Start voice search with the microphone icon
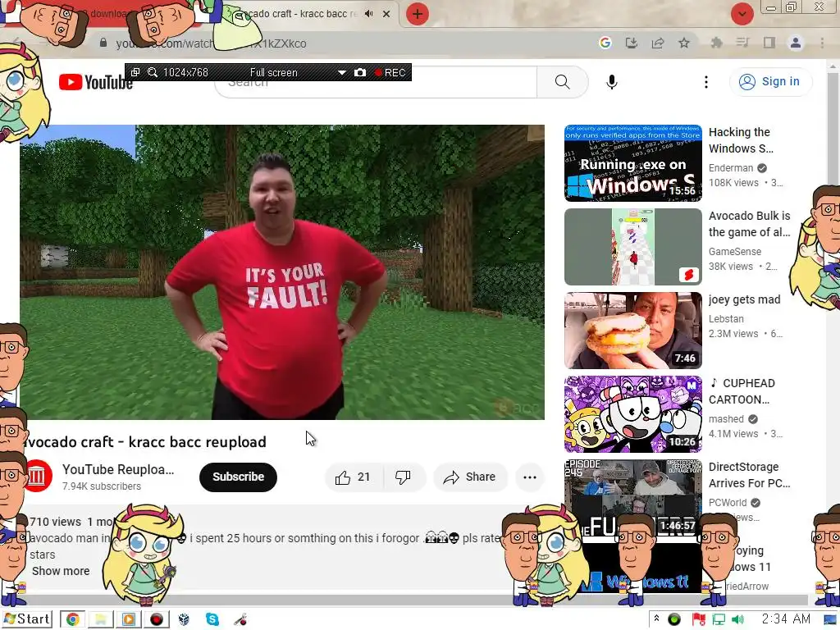The image size is (840, 630). (611, 82)
